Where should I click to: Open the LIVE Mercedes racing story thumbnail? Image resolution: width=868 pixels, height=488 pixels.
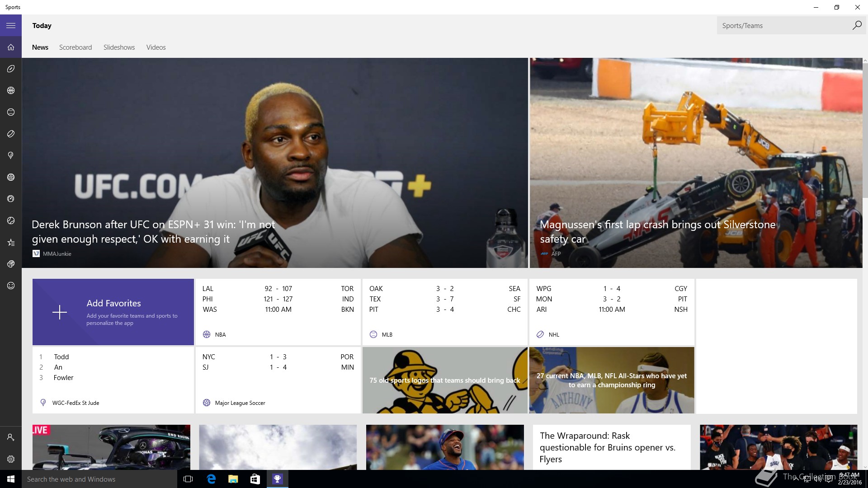point(111,447)
